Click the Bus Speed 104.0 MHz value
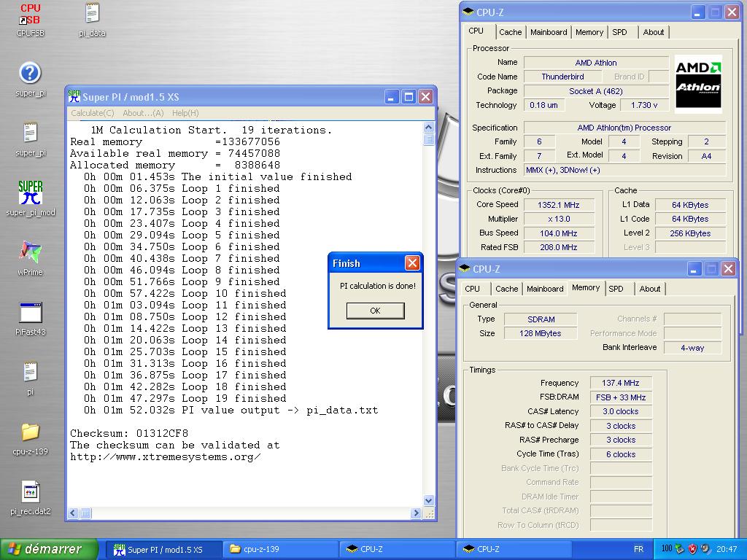Viewport: 747px width, 560px height. (558, 233)
